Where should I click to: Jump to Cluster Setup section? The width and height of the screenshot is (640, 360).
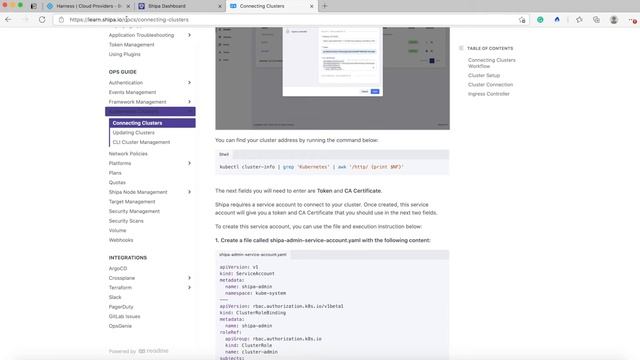click(484, 75)
